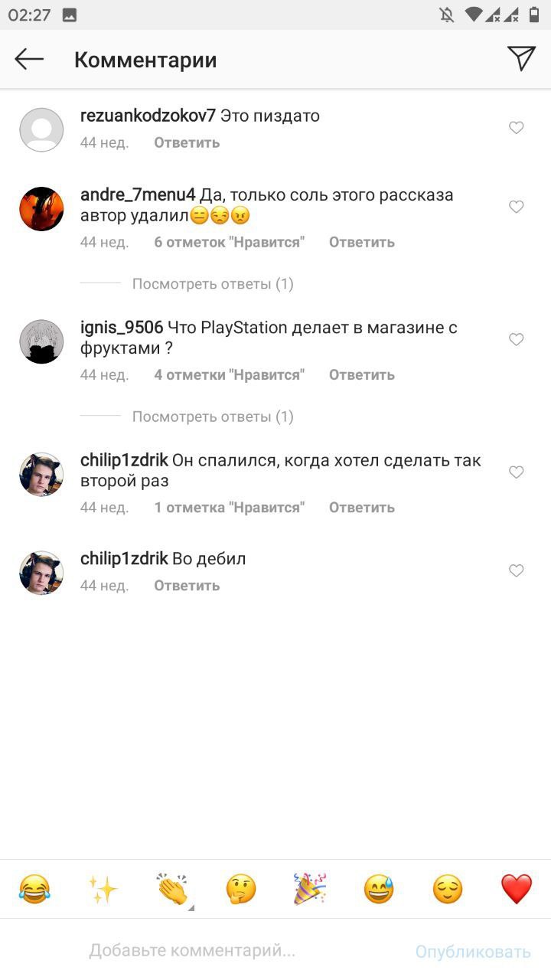Tap the back arrow in the Комментарии header
The image size is (551, 980).
pyautogui.click(x=29, y=59)
